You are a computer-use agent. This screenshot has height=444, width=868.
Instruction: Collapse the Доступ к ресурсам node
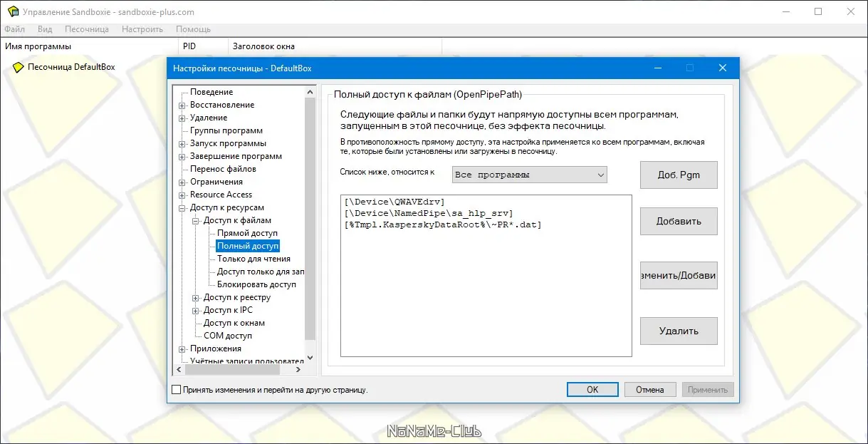pos(182,207)
